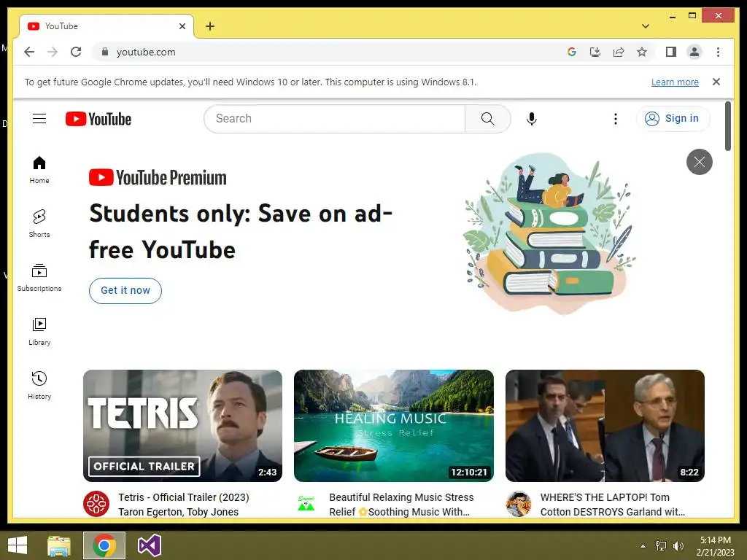Toggle the Chrome side panel
747x560 pixels.
coord(671,52)
